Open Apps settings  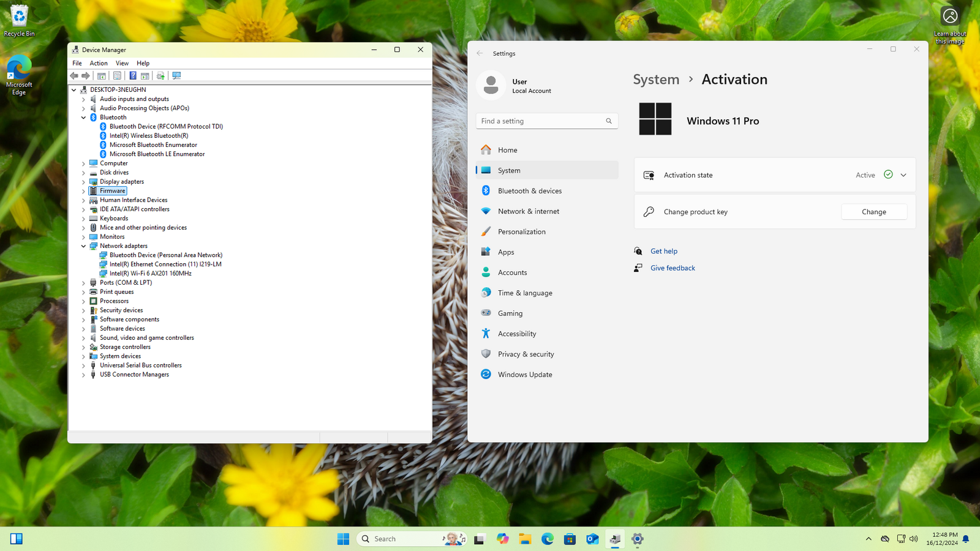pos(547,252)
